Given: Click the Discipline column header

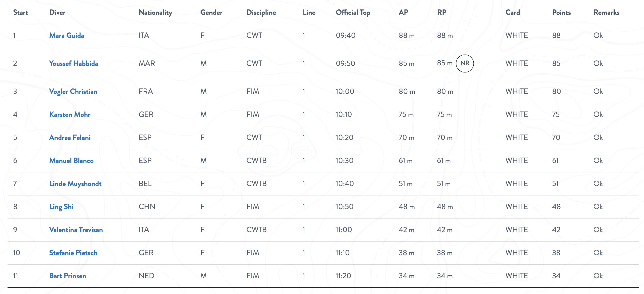Looking at the screenshot, I should 261,12.
